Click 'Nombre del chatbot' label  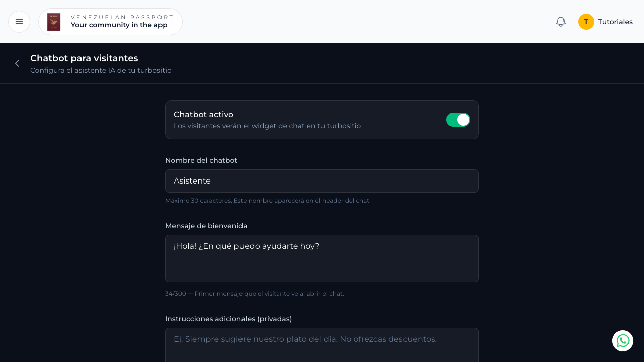pos(201,160)
